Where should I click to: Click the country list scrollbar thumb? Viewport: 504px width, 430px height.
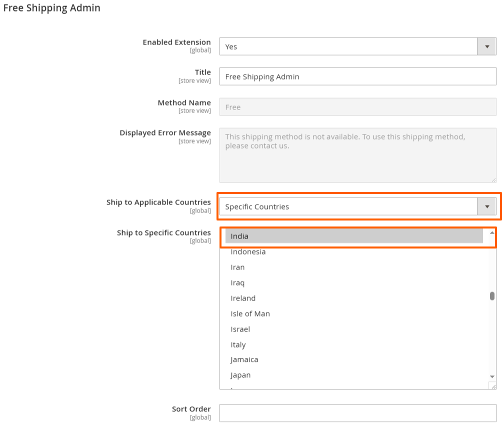492,295
